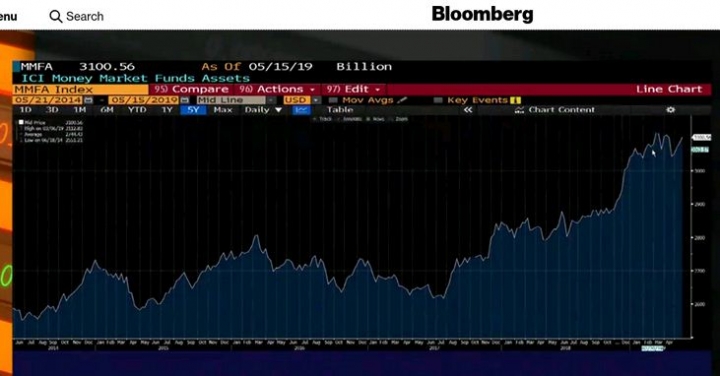The width and height of the screenshot is (720, 376).
Task: Go to Bloomberg homepage via logo
Action: point(483,14)
